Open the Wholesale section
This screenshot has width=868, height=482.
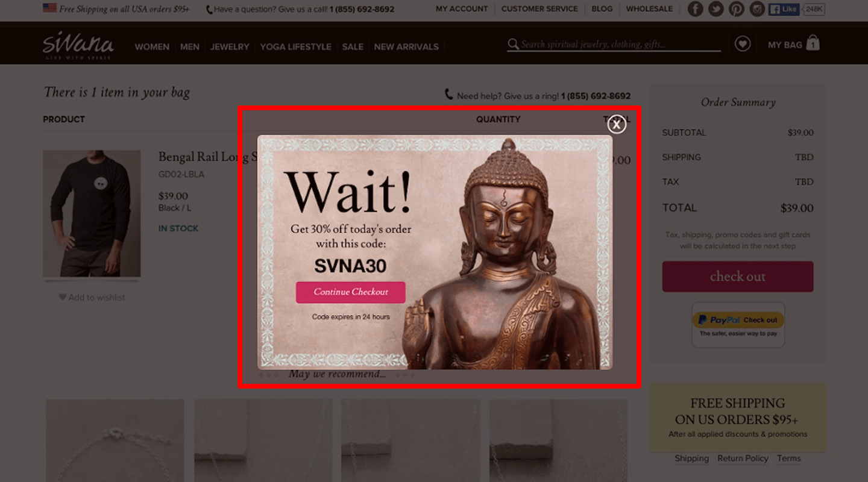coord(649,9)
